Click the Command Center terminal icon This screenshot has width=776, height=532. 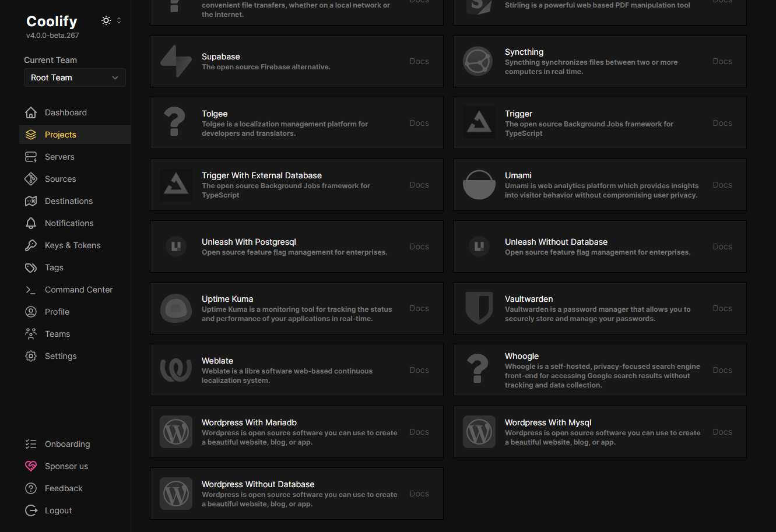[31, 290]
